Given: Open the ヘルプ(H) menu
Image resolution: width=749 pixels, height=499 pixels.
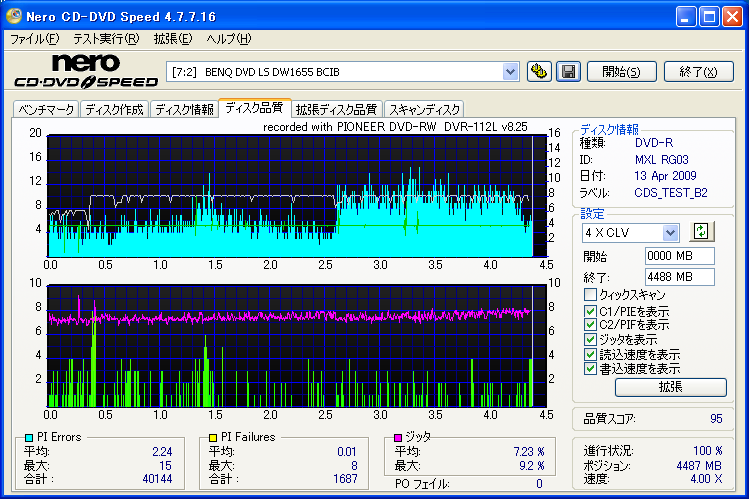Looking at the screenshot, I should click(x=228, y=39).
